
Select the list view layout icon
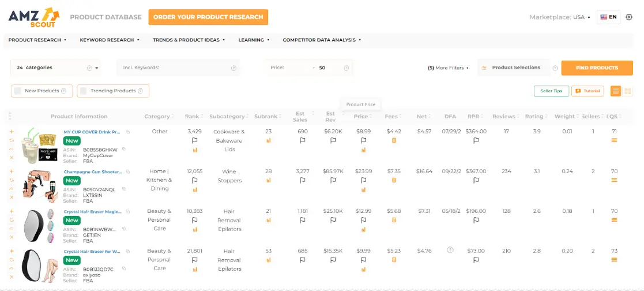(x=616, y=91)
